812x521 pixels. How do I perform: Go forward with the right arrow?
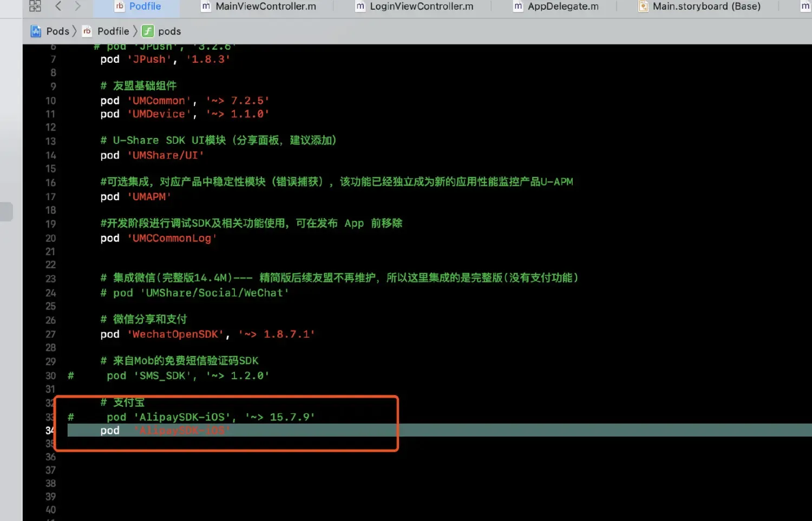click(x=78, y=6)
